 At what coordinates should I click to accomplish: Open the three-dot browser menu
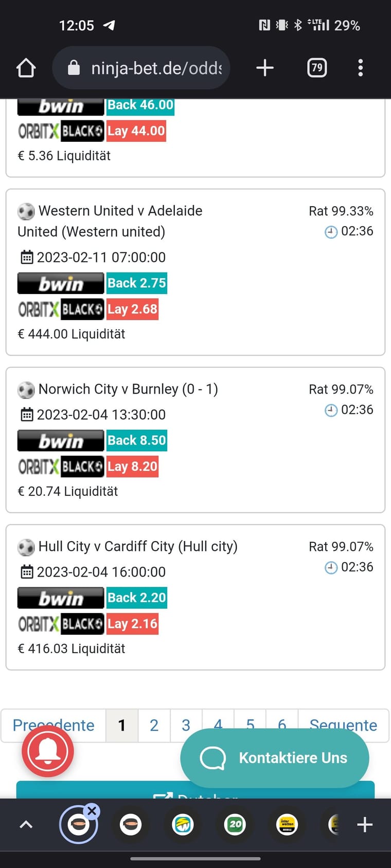coord(361,68)
